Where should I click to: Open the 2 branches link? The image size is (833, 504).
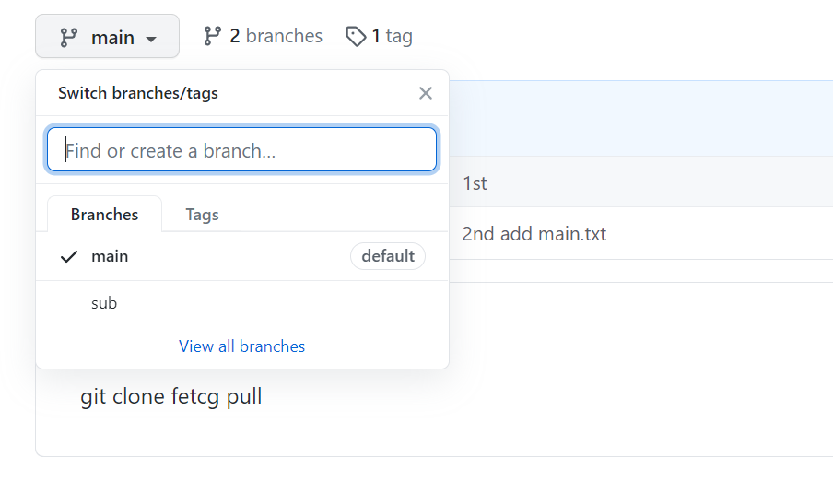(263, 36)
